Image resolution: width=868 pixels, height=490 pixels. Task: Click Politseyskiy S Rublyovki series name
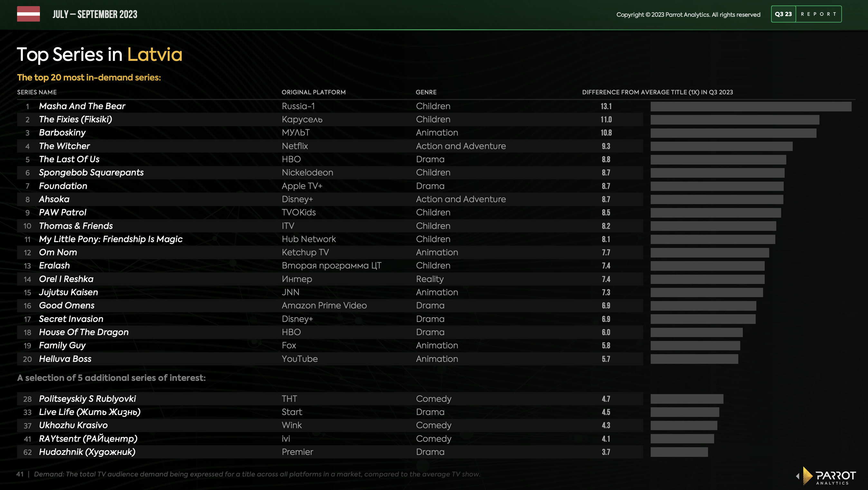(87, 399)
